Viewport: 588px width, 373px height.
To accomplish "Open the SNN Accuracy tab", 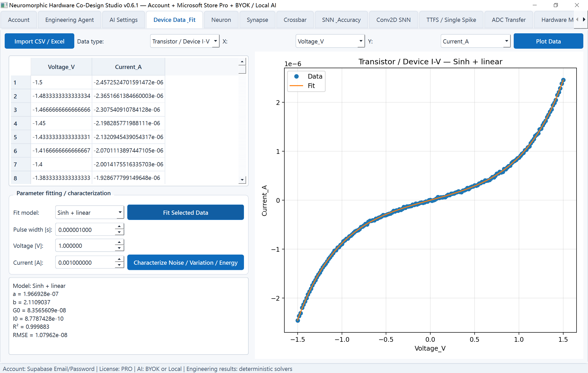I will 341,20.
